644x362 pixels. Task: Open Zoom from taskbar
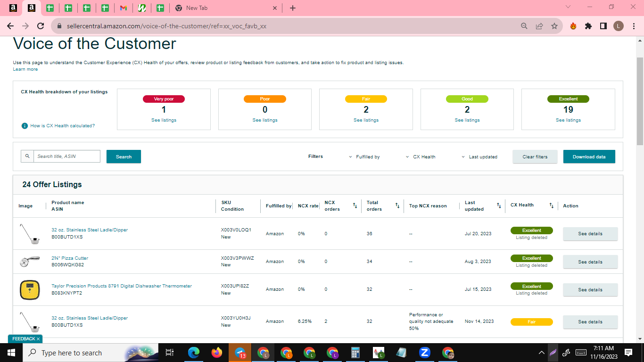click(x=425, y=353)
